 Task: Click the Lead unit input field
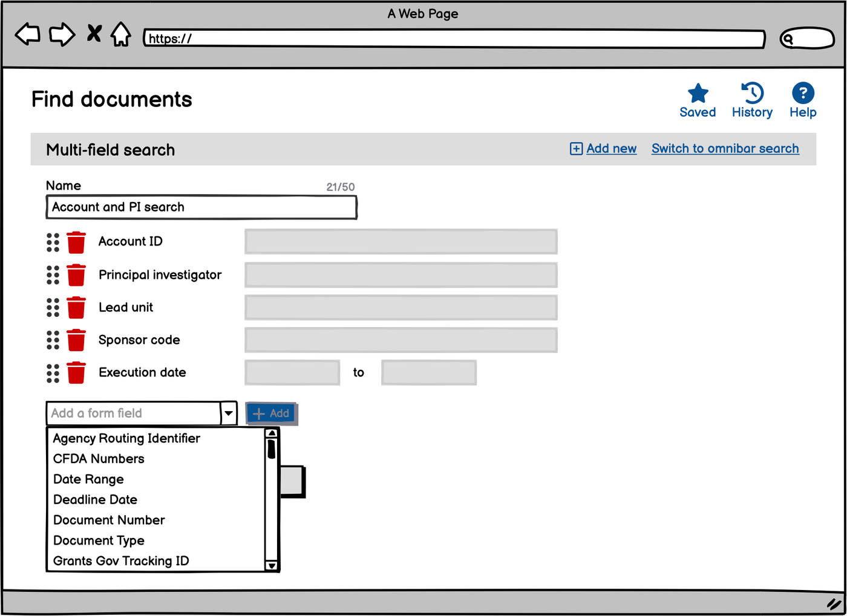click(x=401, y=307)
